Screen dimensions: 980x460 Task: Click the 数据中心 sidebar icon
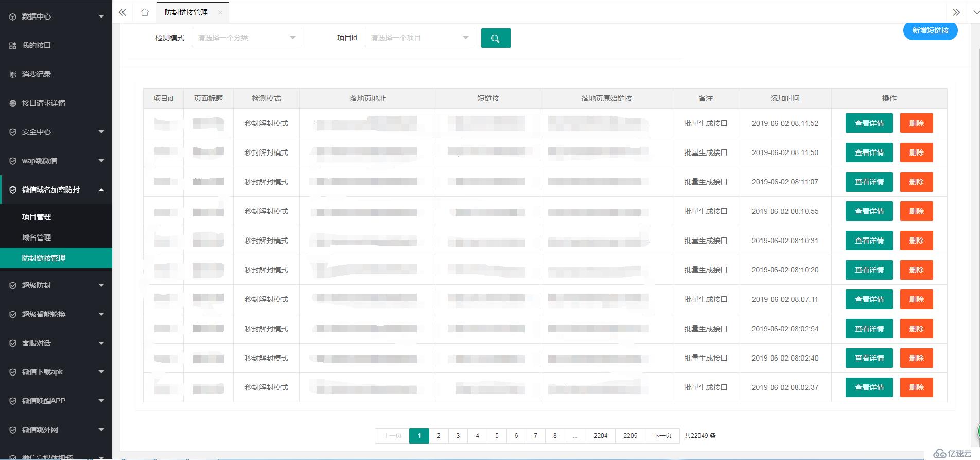(13, 16)
